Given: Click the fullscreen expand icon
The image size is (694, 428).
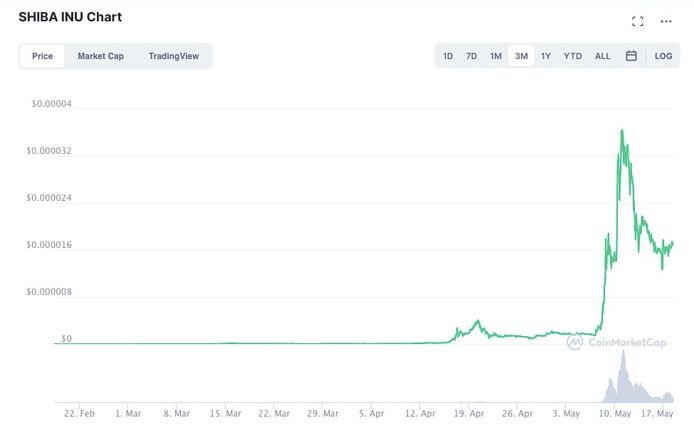Looking at the screenshot, I should coord(638,21).
